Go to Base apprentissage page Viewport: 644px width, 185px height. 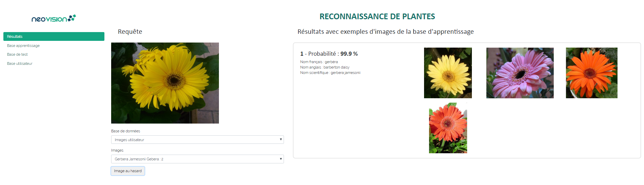click(x=23, y=46)
